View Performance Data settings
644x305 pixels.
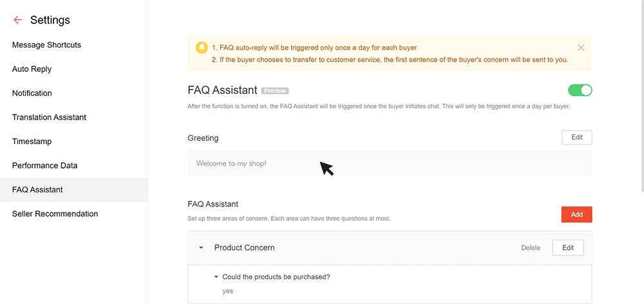coord(44,165)
